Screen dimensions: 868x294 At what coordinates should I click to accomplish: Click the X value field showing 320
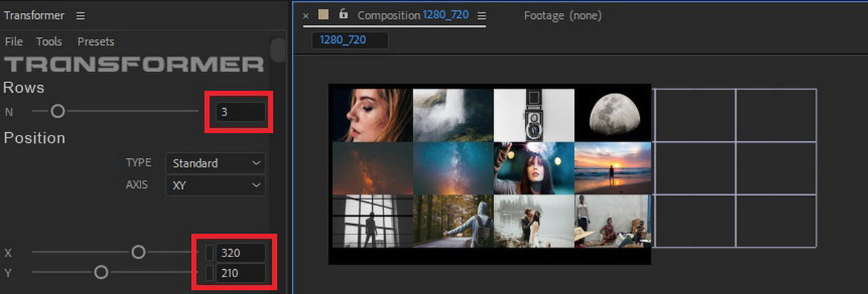point(241,253)
